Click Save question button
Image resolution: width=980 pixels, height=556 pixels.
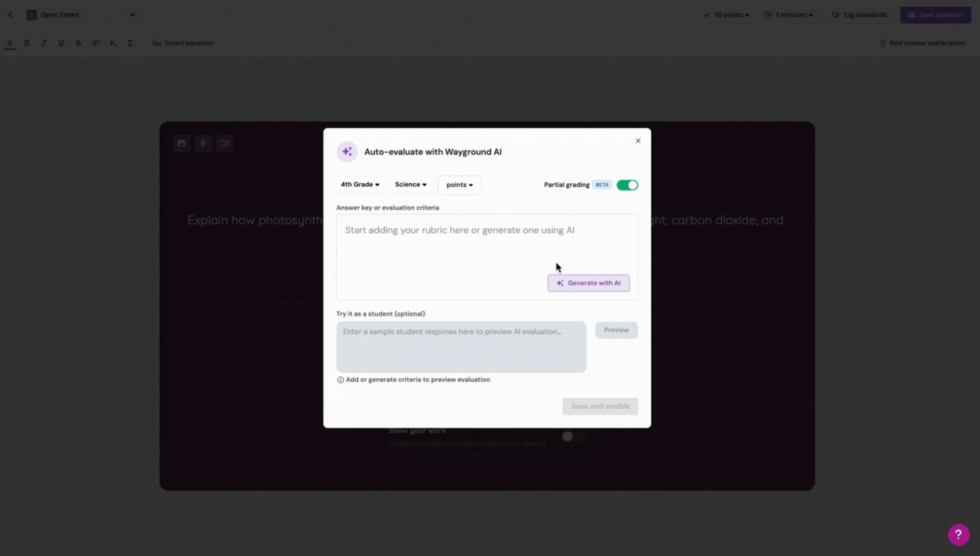pyautogui.click(x=936, y=15)
